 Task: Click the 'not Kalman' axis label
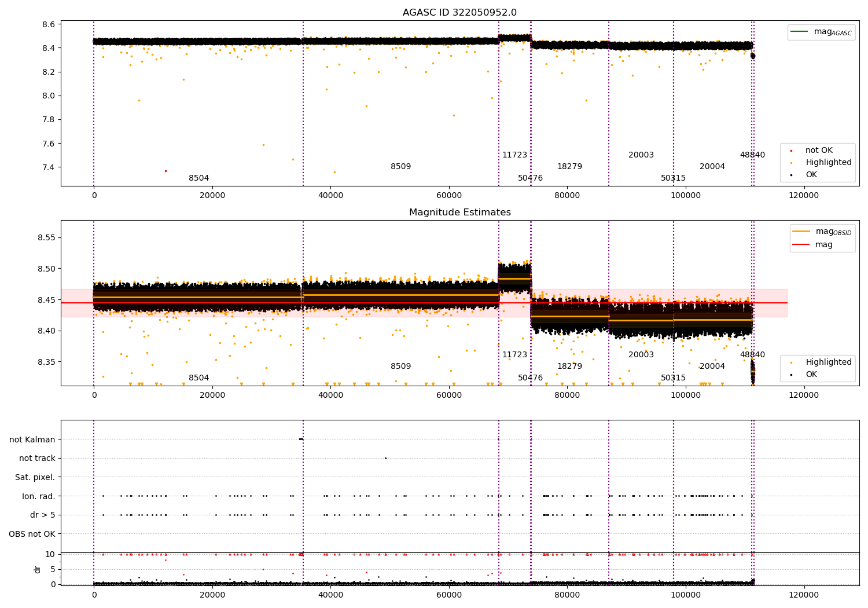pos(32,439)
